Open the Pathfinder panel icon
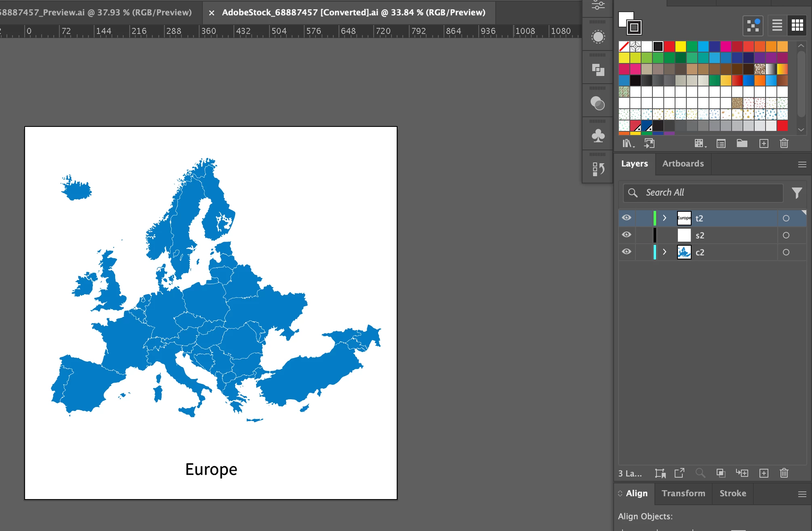This screenshot has height=531, width=812. click(598, 70)
